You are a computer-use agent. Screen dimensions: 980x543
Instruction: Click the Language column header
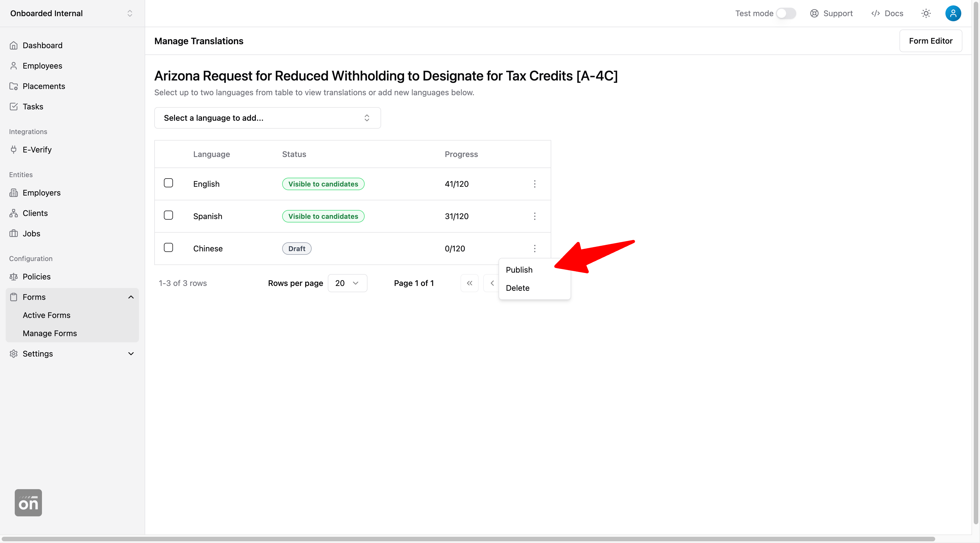coord(212,154)
